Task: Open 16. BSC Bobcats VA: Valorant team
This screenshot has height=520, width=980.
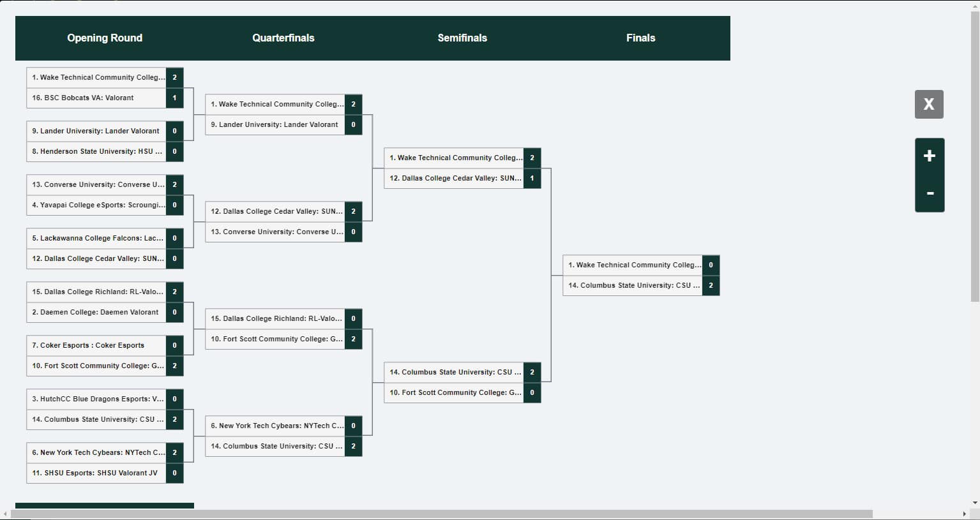Action: (x=96, y=98)
